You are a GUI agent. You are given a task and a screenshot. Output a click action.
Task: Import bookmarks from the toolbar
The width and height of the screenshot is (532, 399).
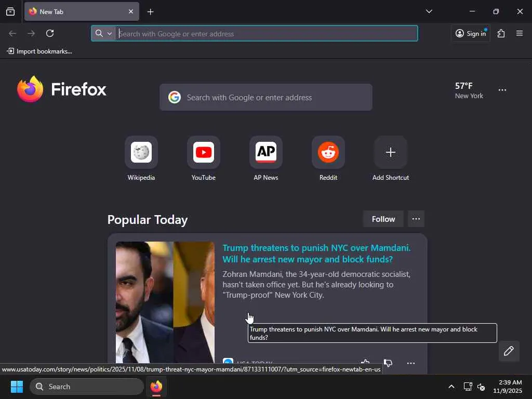(39, 51)
